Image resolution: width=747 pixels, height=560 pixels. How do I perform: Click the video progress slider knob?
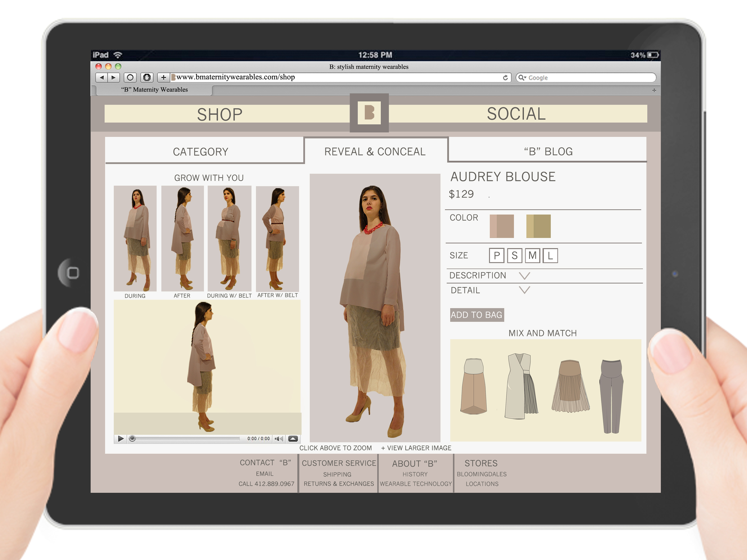click(132, 438)
